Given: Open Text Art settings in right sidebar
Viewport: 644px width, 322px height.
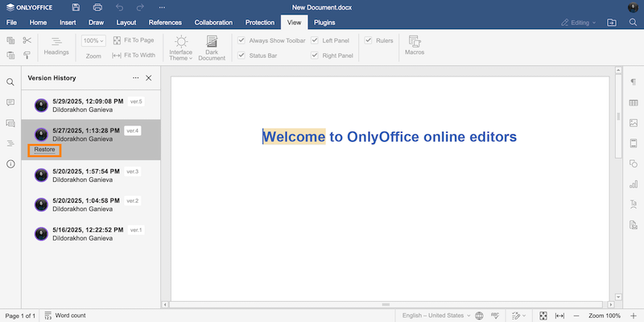Looking at the screenshot, I should click(634, 204).
